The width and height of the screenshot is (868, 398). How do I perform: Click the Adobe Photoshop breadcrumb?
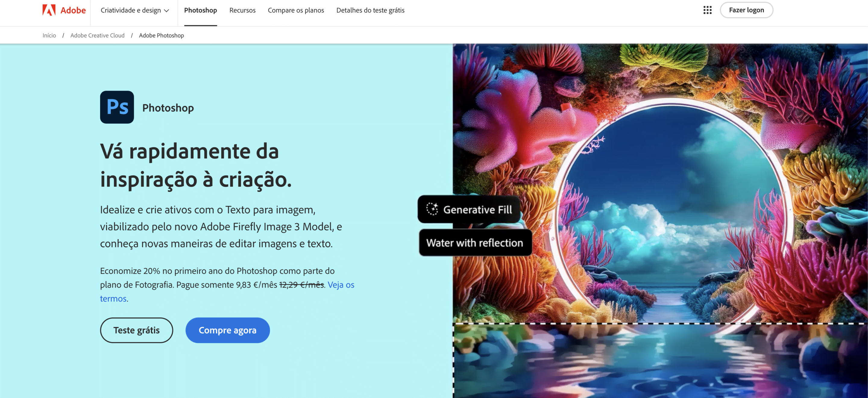point(162,35)
